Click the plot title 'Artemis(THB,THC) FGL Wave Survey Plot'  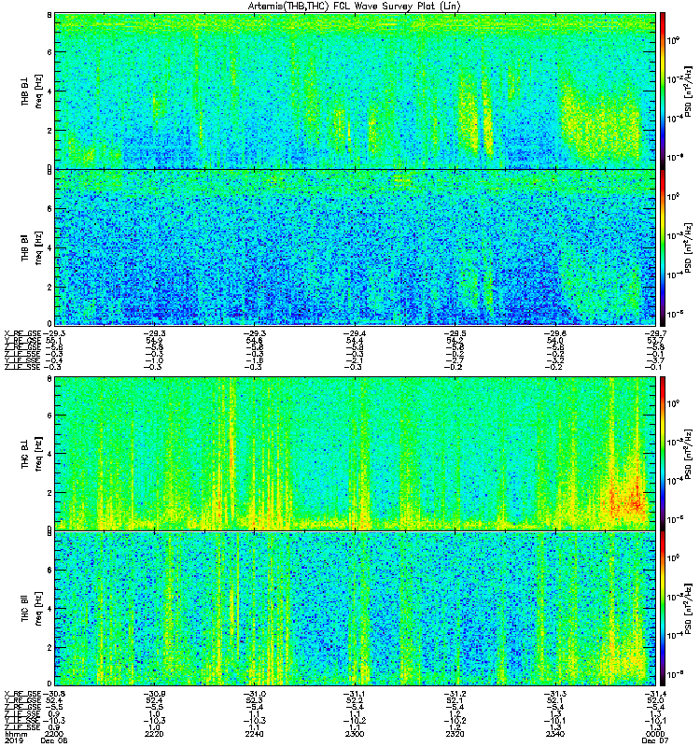[x=355, y=7]
